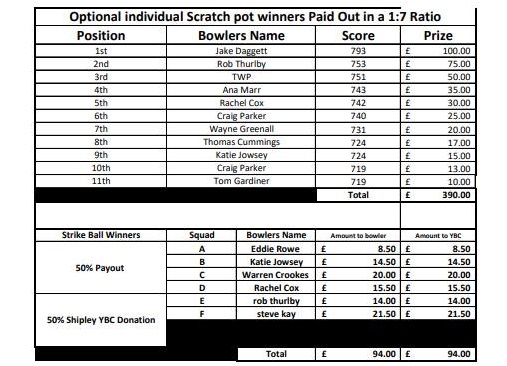Select the Ana Marr cell

(x=241, y=90)
